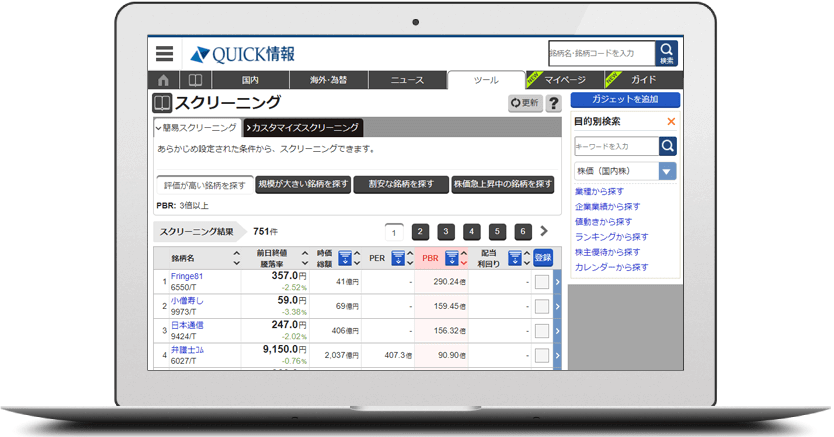Image resolution: width=834 pixels, height=437 pixels.
Task: Sort by 配当利回り column arrows
Action: point(527,258)
